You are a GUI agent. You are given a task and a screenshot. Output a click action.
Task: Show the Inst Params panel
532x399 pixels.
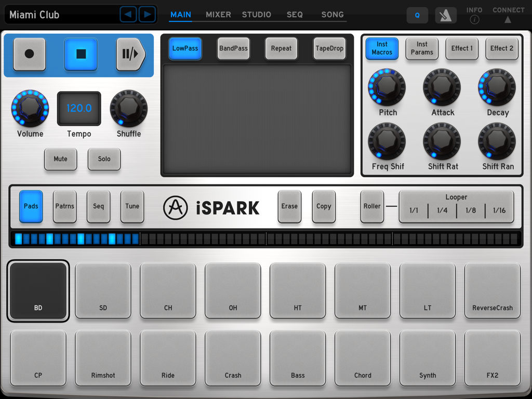(x=422, y=48)
